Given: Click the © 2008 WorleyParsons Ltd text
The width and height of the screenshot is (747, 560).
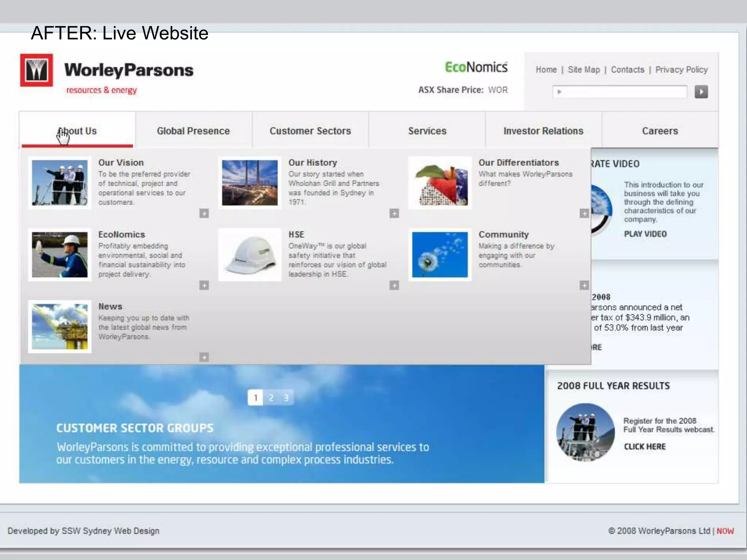Looking at the screenshot, I should (x=659, y=531).
